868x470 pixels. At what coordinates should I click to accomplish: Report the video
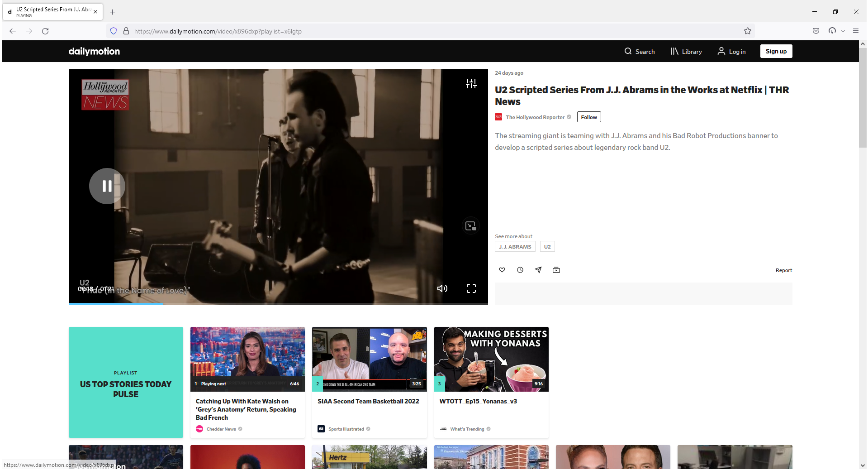point(783,270)
